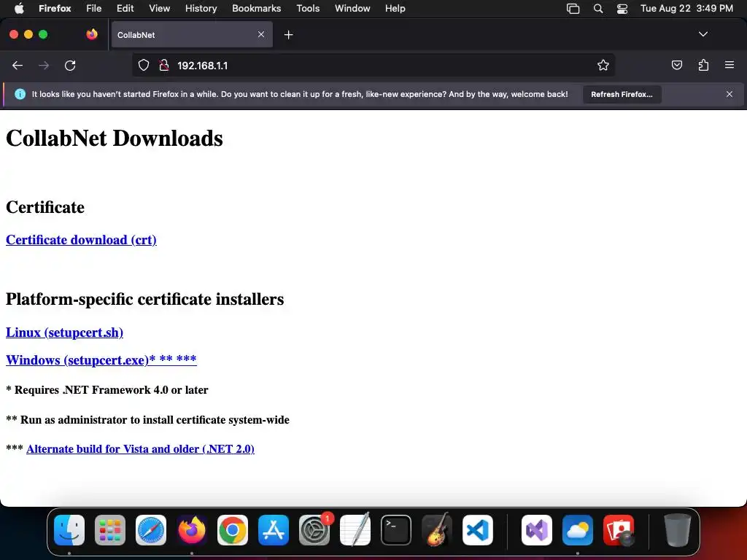Bookmark this page with the star

point(603,65)
